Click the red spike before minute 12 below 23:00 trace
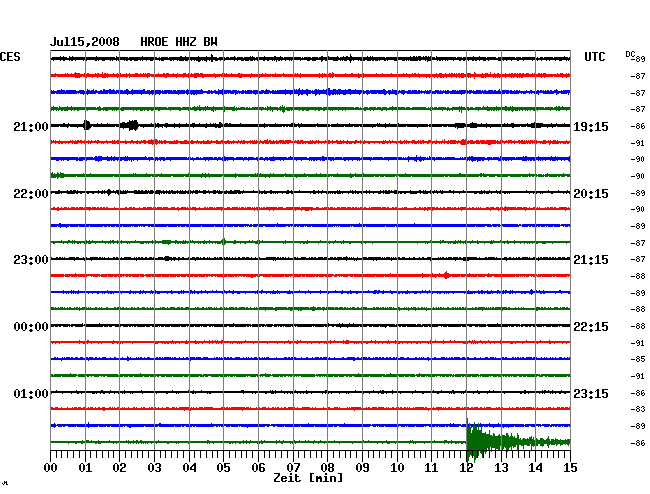The width and height of the screenshot is (650, 494). 446,275
